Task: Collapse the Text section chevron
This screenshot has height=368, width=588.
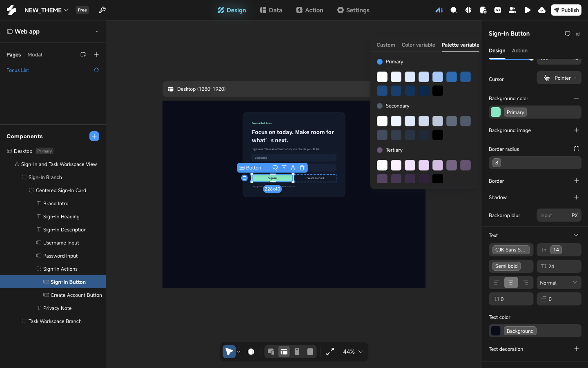Action: click(576, 235)
